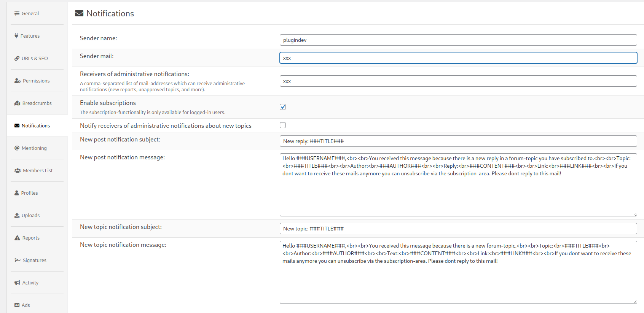This screenshot has height=313, width=644.
Task: Open the URLs & SEO tab
Action: point(37,58)
